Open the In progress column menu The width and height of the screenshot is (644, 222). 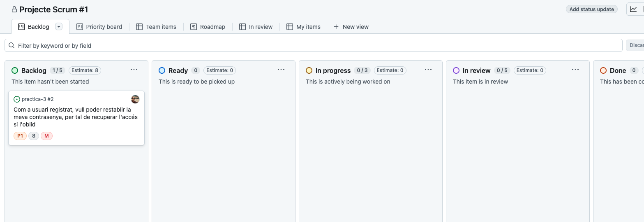(428, 70)
